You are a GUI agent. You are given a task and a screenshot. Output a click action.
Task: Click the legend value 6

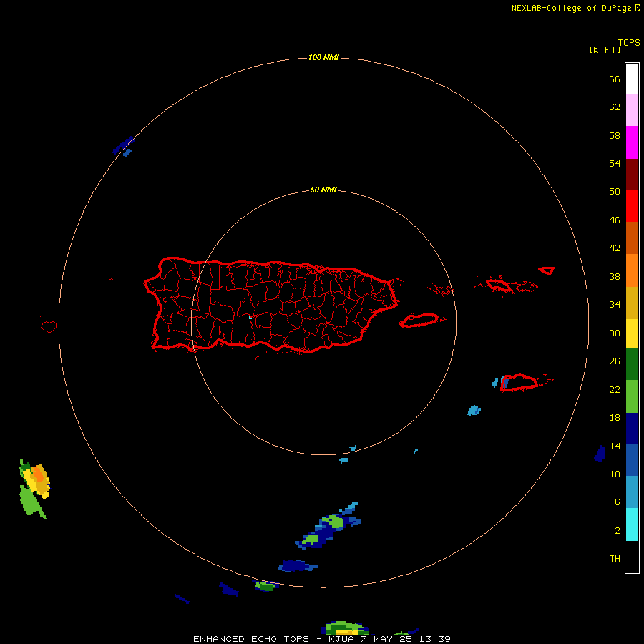(x=618, y=502)
